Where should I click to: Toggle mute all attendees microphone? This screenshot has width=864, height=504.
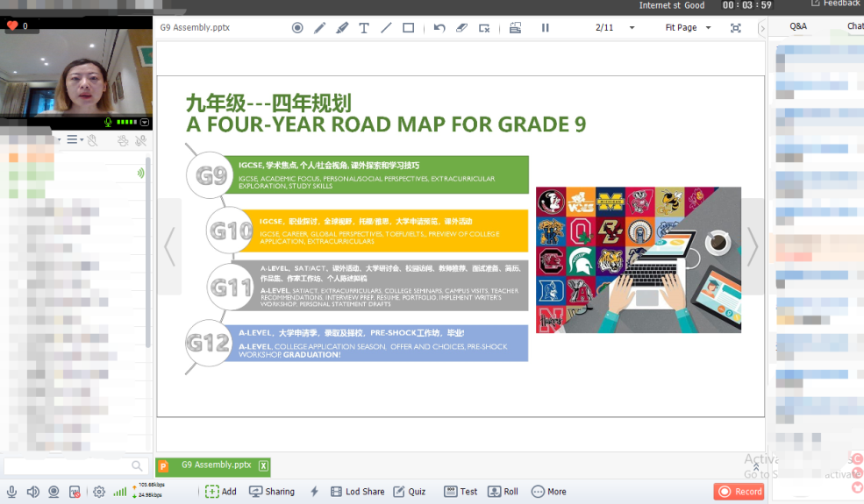pos(141,140)
